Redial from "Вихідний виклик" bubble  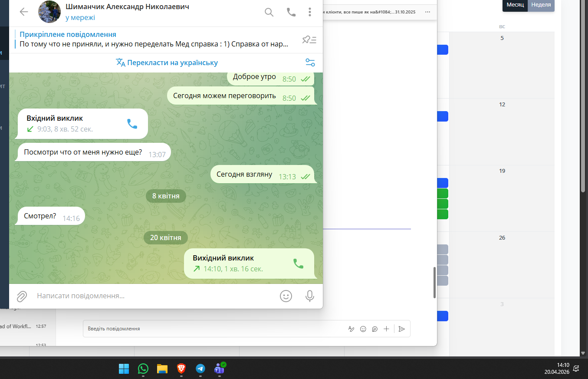coord(298,264)
